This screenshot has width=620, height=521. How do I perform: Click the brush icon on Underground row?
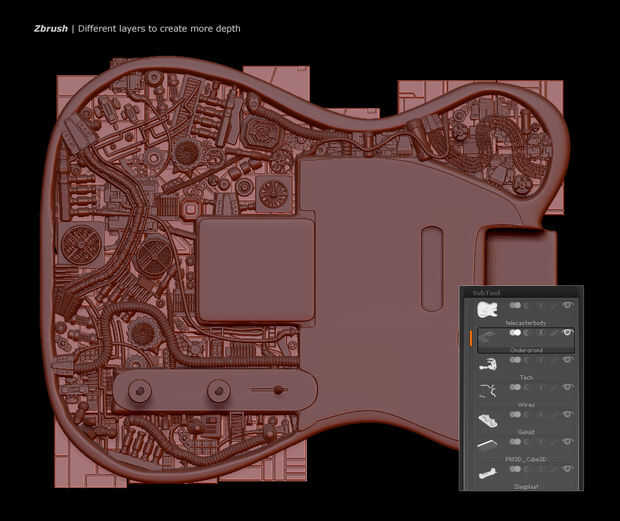click(x=554, y=333)
